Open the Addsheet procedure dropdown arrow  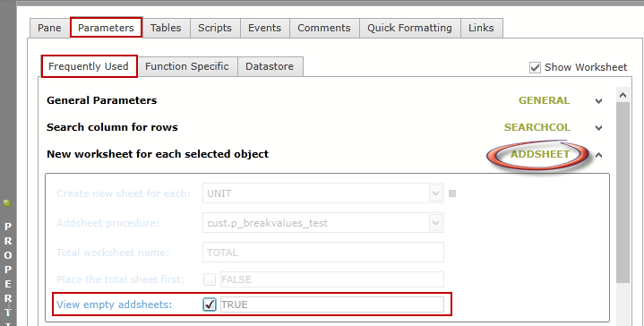[436, 223]
